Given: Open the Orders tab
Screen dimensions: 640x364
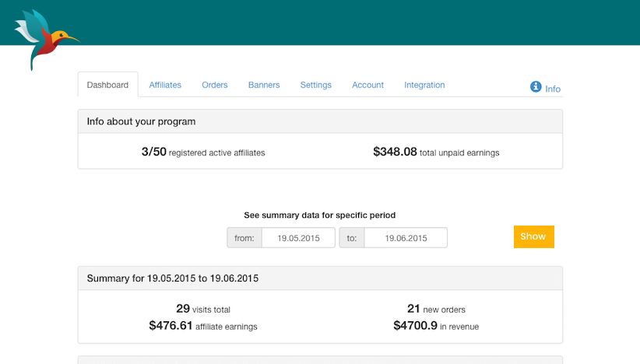Looking at the screenshot, I should pyautogui.click(x=215, y=85).
